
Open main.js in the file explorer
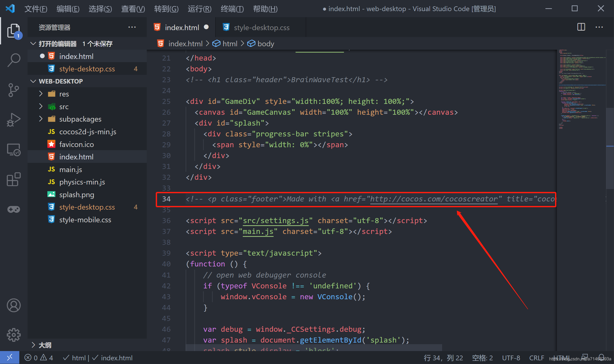tap(70, 169)
